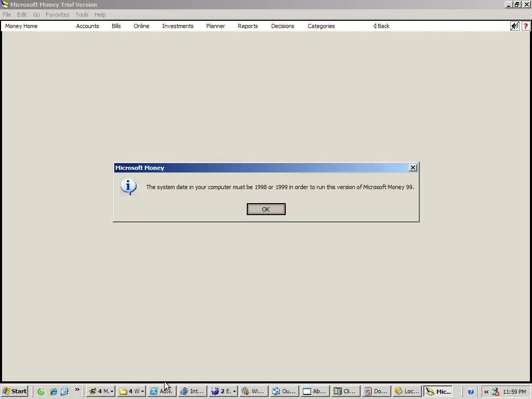
Task: Expand quick launch overflow chevron
Action: point(77,390)
